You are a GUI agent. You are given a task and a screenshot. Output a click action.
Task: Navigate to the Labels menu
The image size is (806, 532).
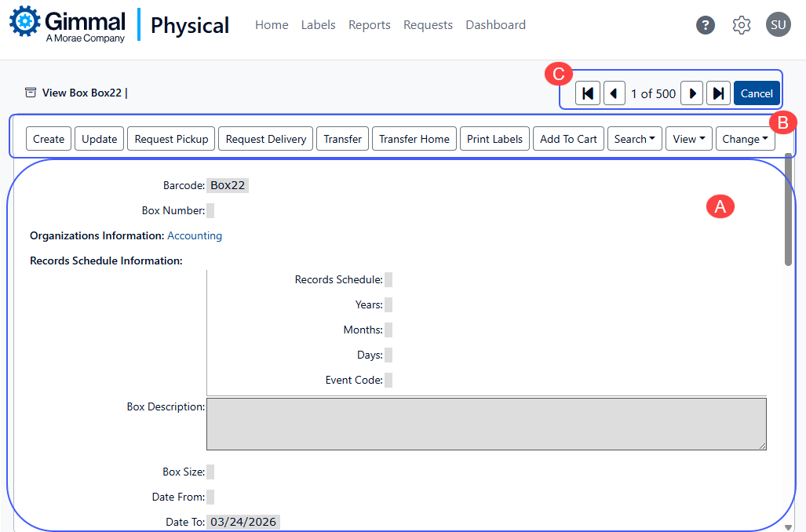(318, 25)
